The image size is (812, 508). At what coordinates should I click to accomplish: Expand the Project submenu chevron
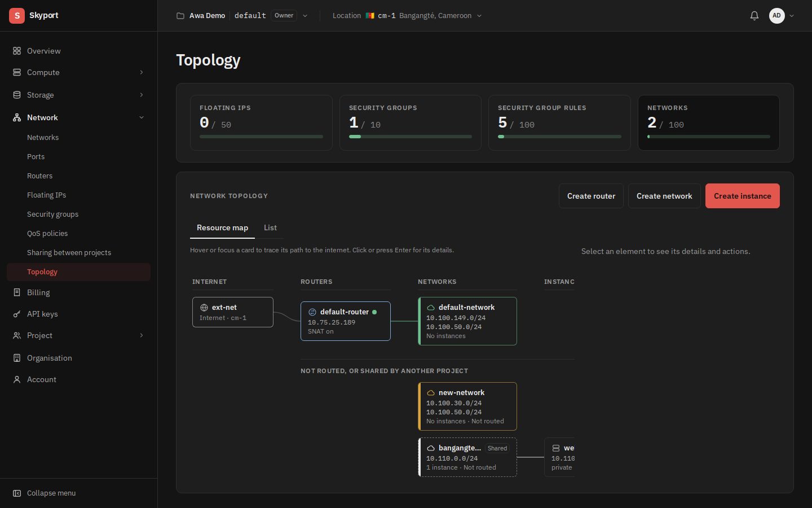142,335
